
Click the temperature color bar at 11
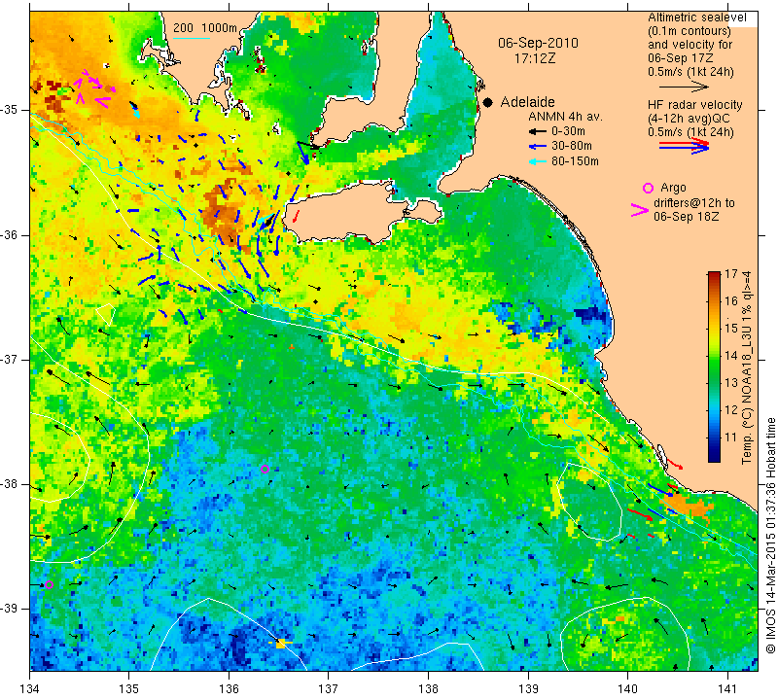[714, 437]
